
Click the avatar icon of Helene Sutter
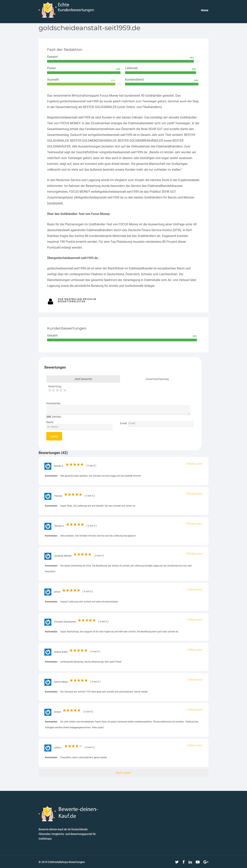[x=48, y=652]
